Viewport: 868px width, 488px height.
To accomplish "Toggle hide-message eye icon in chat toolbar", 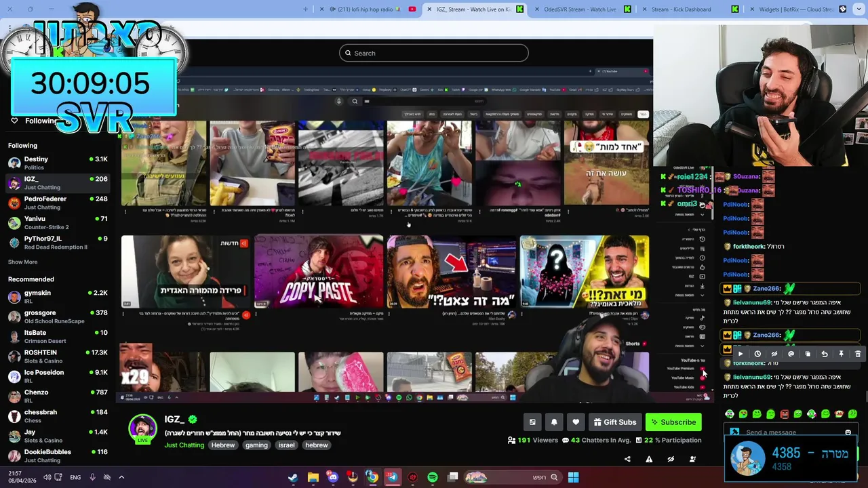I will pos(774,354).
